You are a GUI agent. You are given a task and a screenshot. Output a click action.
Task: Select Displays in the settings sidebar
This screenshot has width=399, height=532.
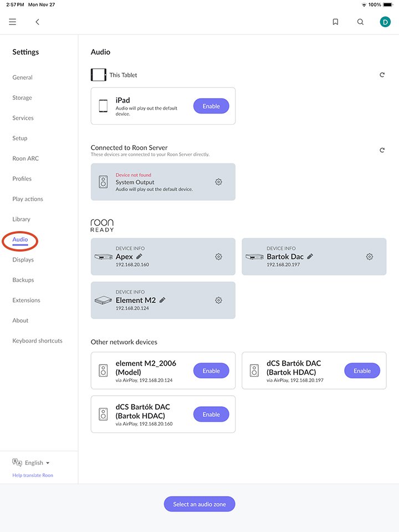[x=24, y=259]
